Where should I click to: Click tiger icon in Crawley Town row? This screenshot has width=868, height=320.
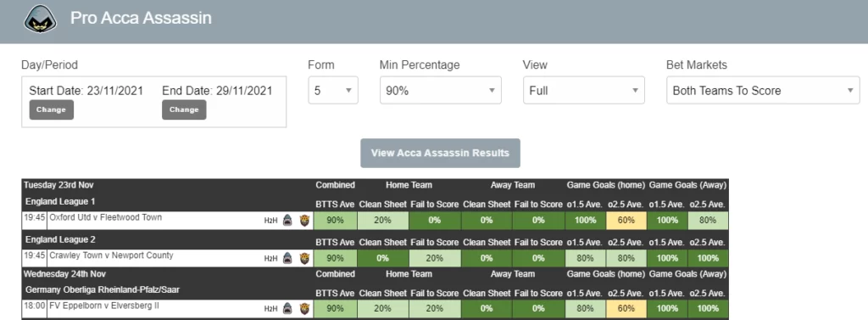point(304,258)
